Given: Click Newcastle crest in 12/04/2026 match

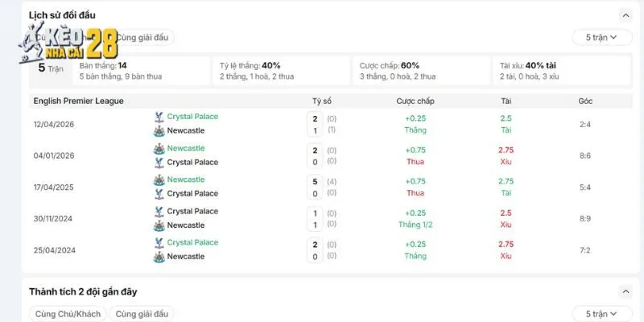Looking at the screenshot, I should pyautogui.click(x=159, y=131).
